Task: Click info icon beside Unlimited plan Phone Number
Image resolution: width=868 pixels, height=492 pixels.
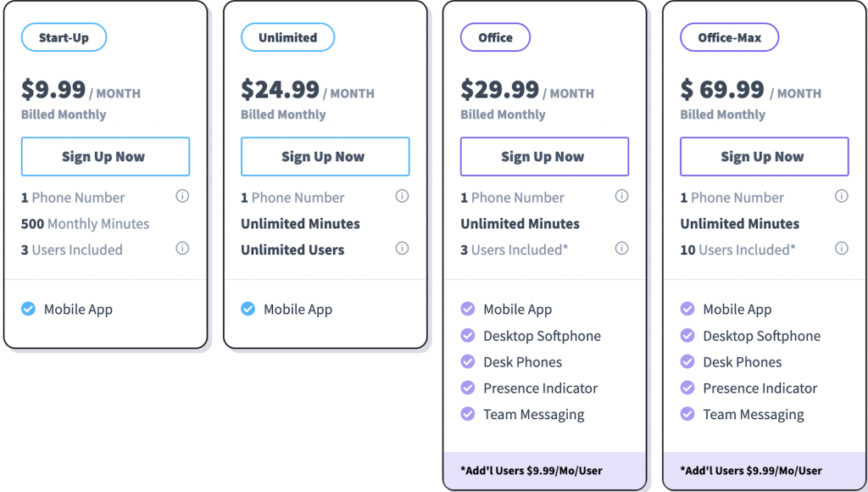Action: (x=402, y=196)
